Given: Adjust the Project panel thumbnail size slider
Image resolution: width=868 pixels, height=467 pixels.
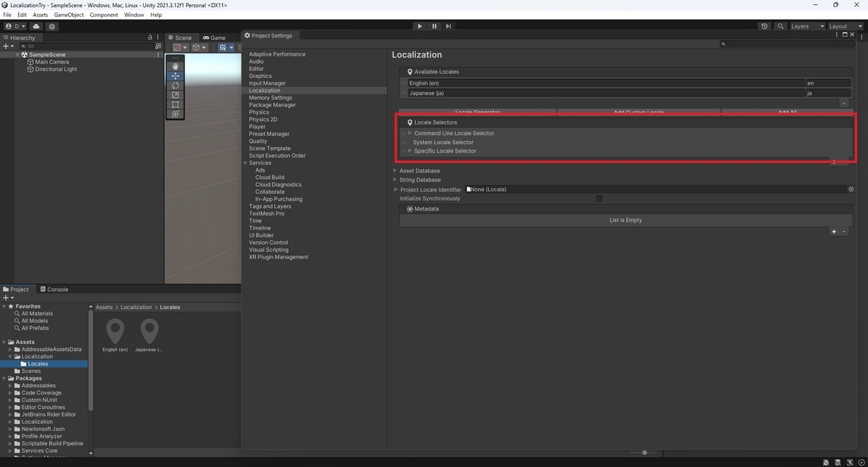Looking at the screenshot, I should (x=644, y=452).
